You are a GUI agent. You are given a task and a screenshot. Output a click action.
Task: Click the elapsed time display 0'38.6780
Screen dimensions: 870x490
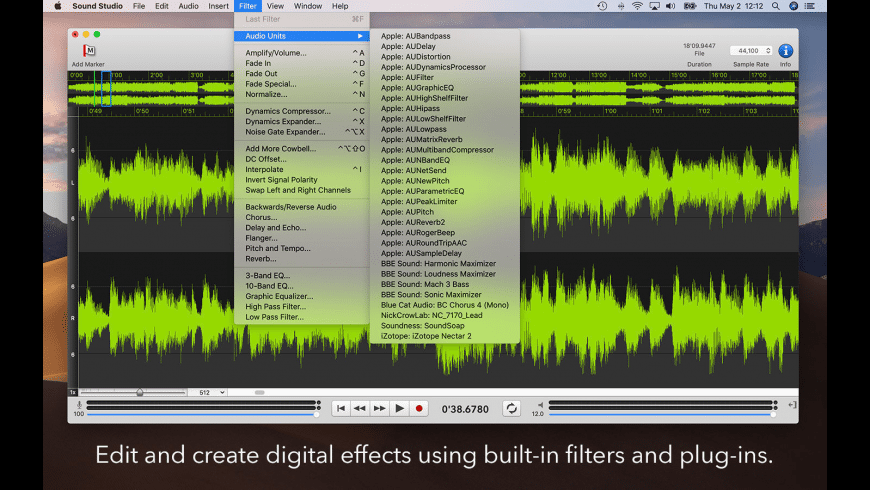point(465,409)
